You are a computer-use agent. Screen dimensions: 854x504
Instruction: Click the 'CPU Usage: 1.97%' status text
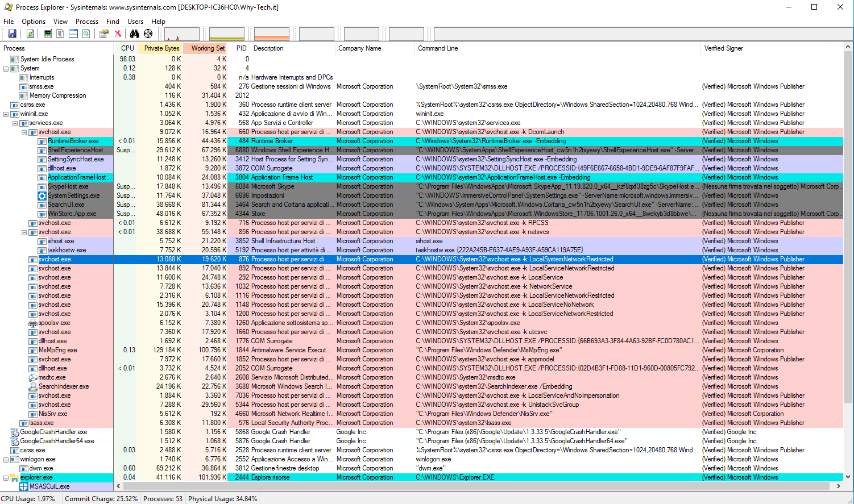pyautogui.click(x=28, y=499)
